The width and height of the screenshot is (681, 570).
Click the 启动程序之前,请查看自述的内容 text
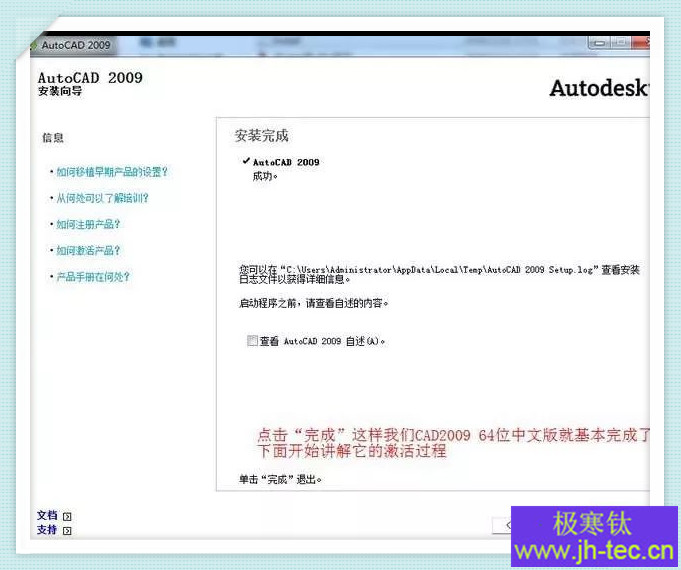[x=313, y=303]
